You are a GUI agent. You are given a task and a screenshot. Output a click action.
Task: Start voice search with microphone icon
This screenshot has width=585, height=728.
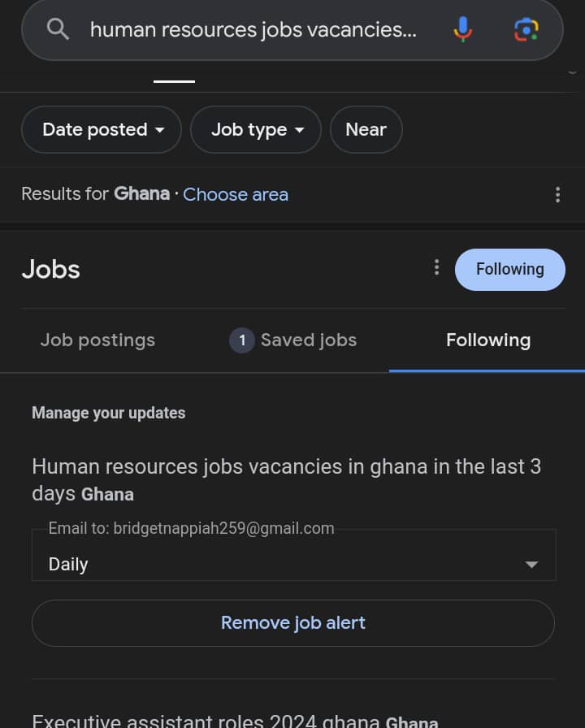(462, 30)
